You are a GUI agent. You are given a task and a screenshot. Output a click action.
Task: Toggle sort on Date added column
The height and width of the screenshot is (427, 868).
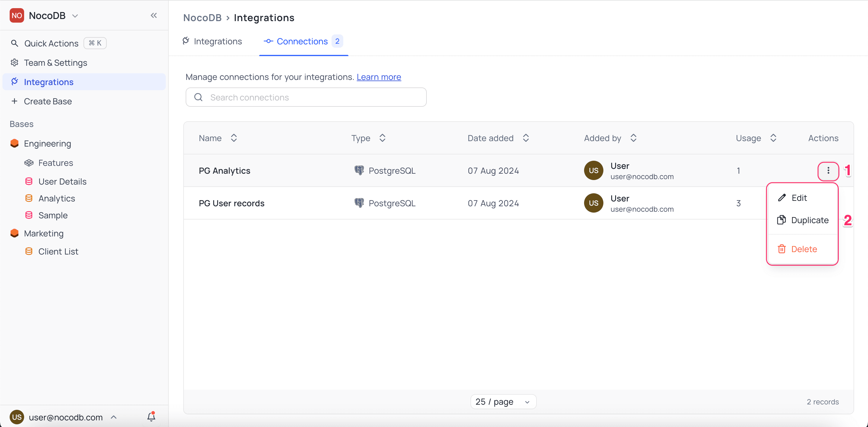pos(526,138)
